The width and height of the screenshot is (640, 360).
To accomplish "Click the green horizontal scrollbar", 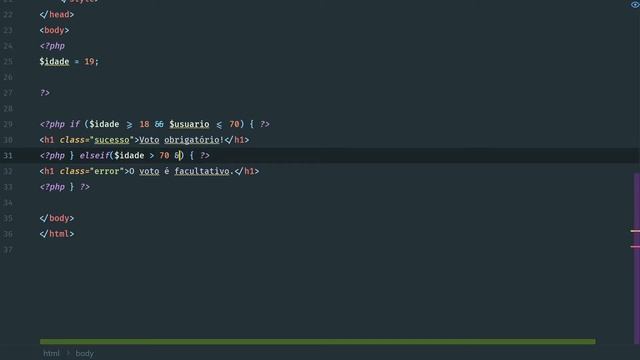I will point(318,342).
